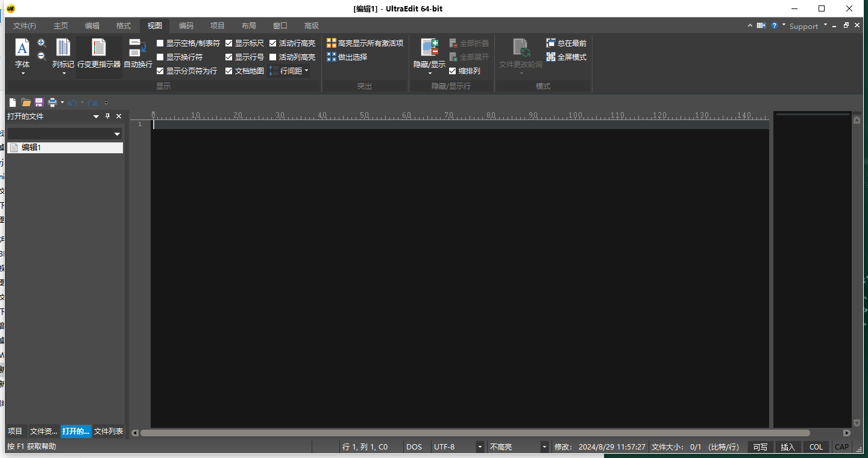Check 活动列高亮 option
The image size is (868, 458).
[x=272, y=57]
